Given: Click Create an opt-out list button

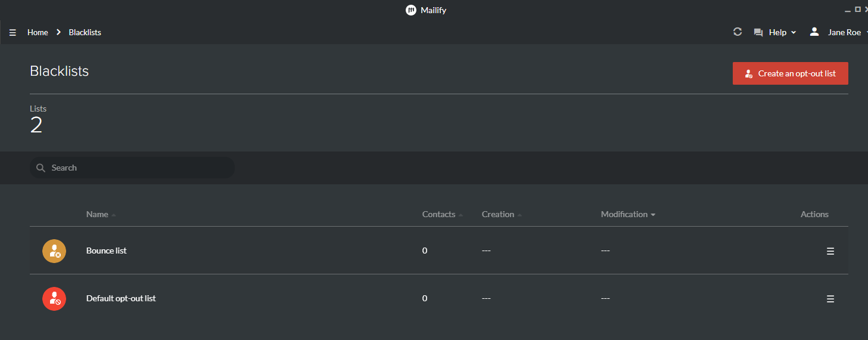Looking at the screenshot, I should coord(791,73).
